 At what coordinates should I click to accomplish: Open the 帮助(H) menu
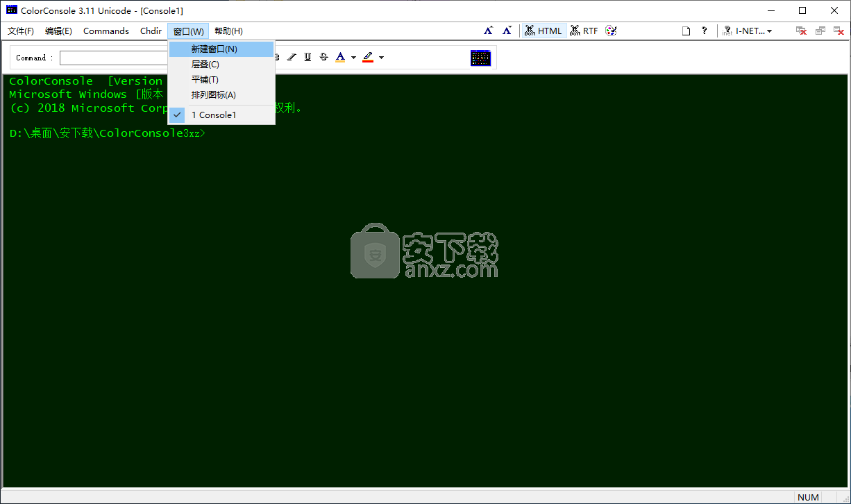pyautogui.click(x=228, y=31)
